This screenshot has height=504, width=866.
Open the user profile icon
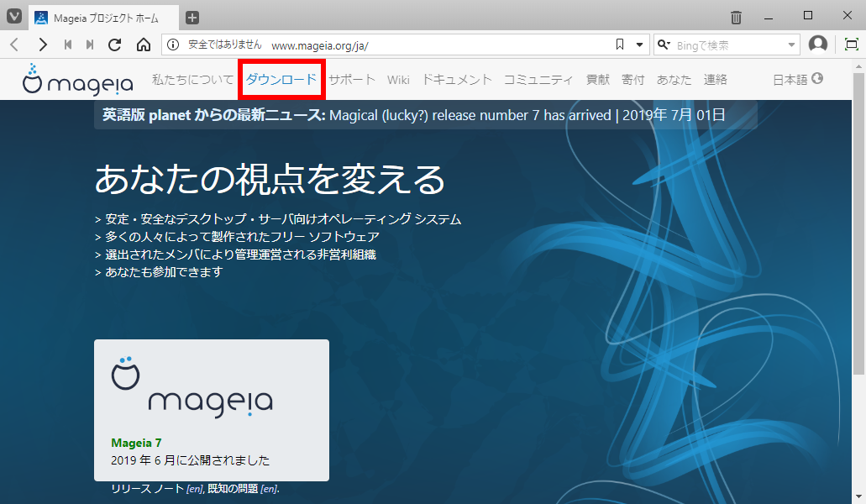[x=818, y=45]
